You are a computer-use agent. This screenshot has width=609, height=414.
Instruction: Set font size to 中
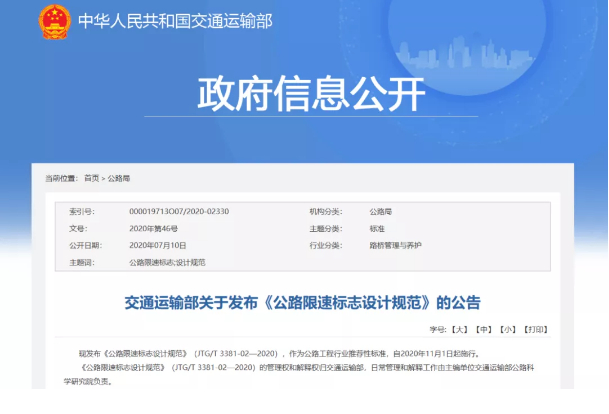(484, 329)
